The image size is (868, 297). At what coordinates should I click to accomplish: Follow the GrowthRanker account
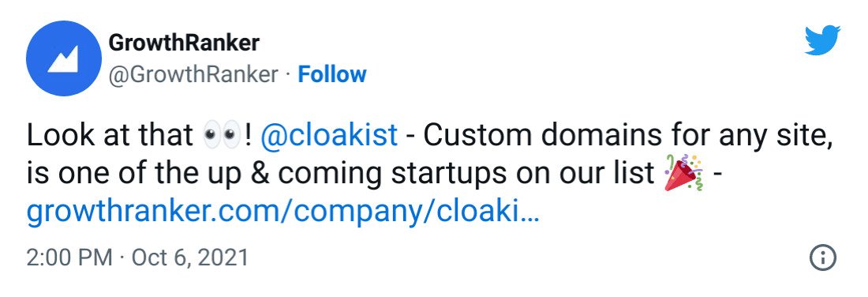(332, 74)
